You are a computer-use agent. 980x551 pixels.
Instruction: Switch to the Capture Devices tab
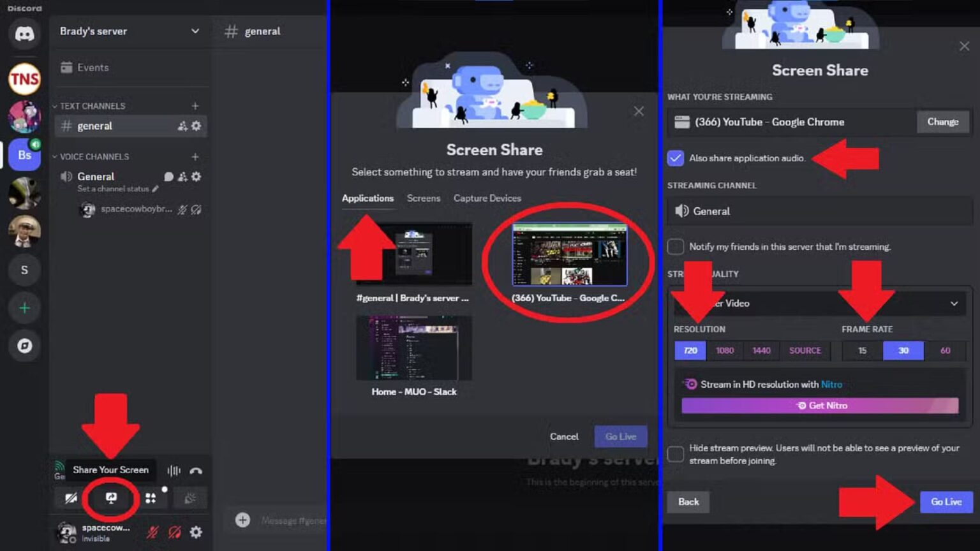pyautogui.click(x=487, y=198)
